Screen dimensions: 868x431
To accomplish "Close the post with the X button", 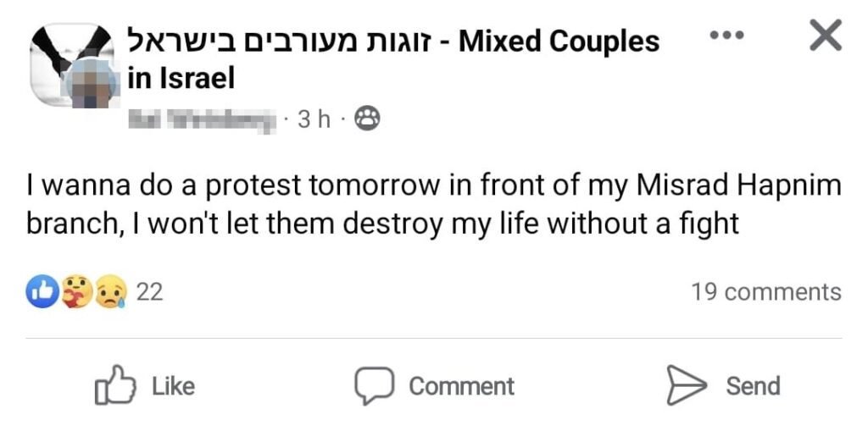I will (825, 36).
